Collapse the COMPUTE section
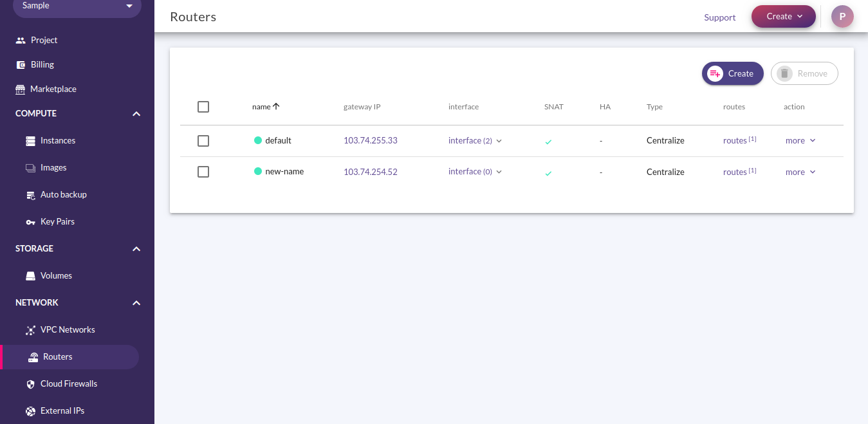The image size is (868, 424). pyautogui.click(x=136, y=114)
